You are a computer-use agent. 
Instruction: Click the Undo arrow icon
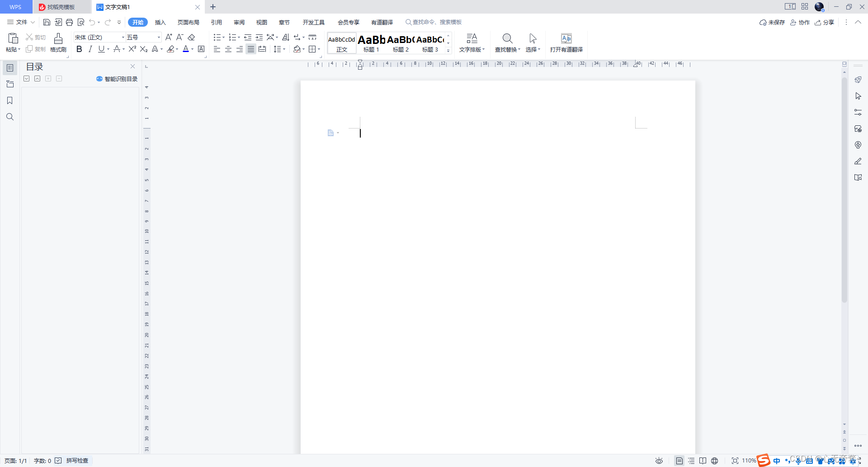[92, 22]
